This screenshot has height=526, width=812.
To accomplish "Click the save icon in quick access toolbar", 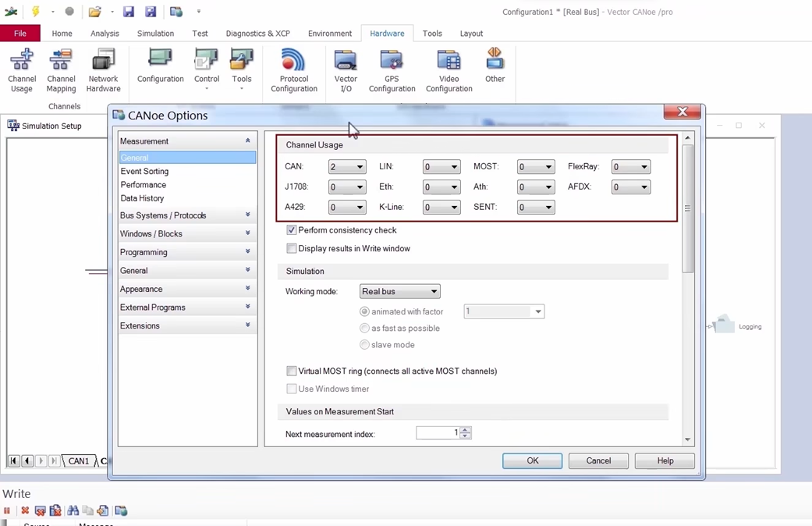I will [129, 12].
